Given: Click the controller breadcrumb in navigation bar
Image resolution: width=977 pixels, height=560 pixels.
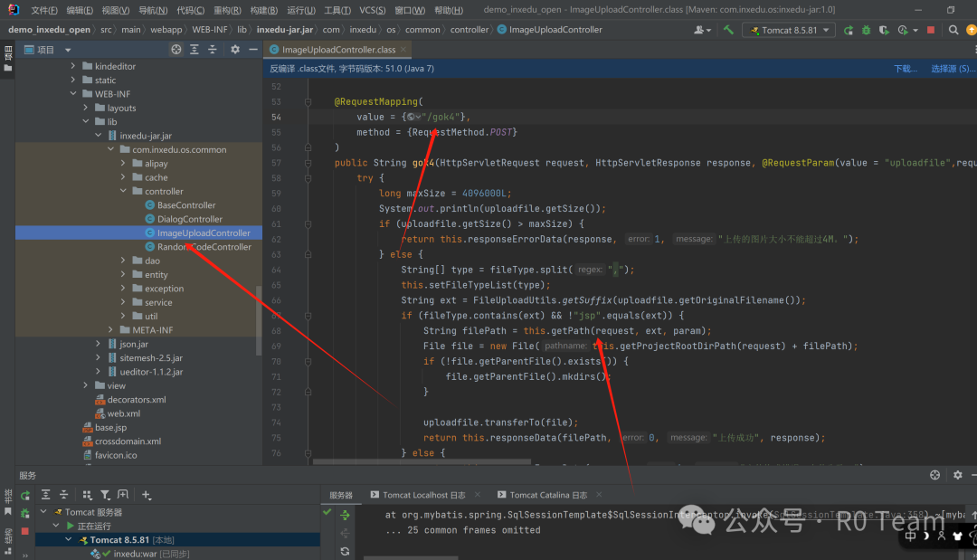Looking at the screenshot, I should click(470, 29).
